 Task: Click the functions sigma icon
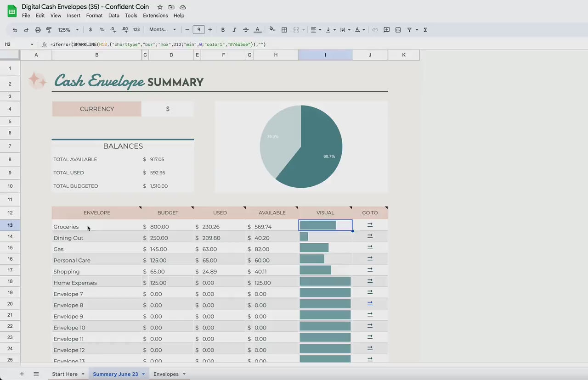tap(425, 30)
